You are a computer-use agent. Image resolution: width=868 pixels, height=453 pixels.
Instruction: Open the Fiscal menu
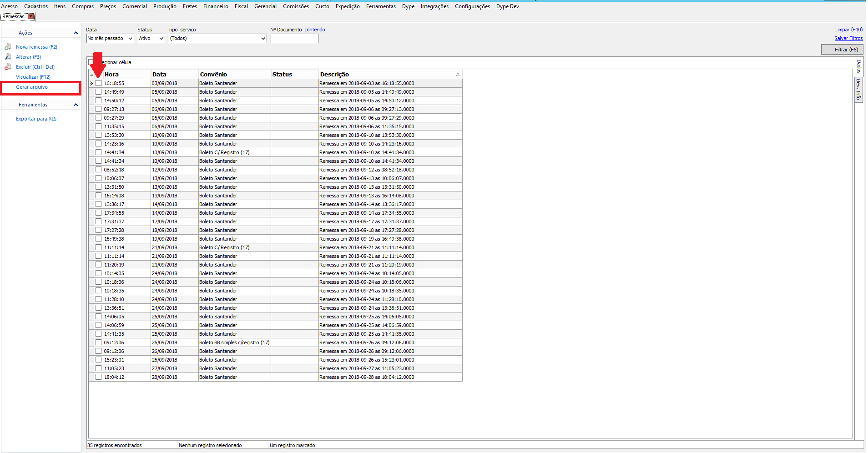point(241,6)
